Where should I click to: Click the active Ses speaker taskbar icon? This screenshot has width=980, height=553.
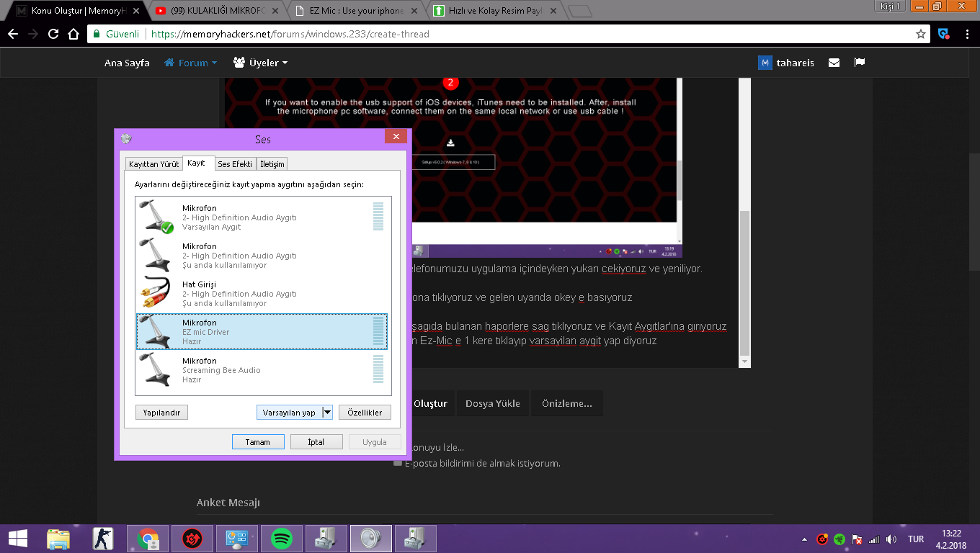(x=371, y=539)
